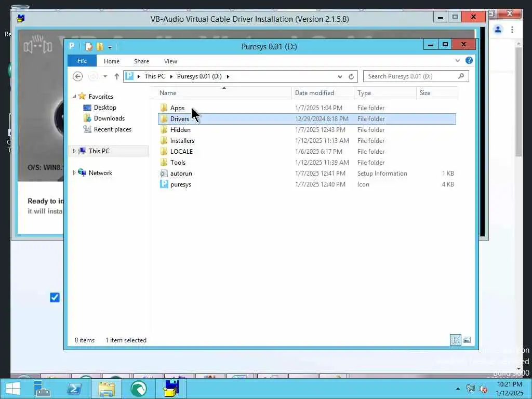Open the Share ribbon tab

tap(141, 61)
